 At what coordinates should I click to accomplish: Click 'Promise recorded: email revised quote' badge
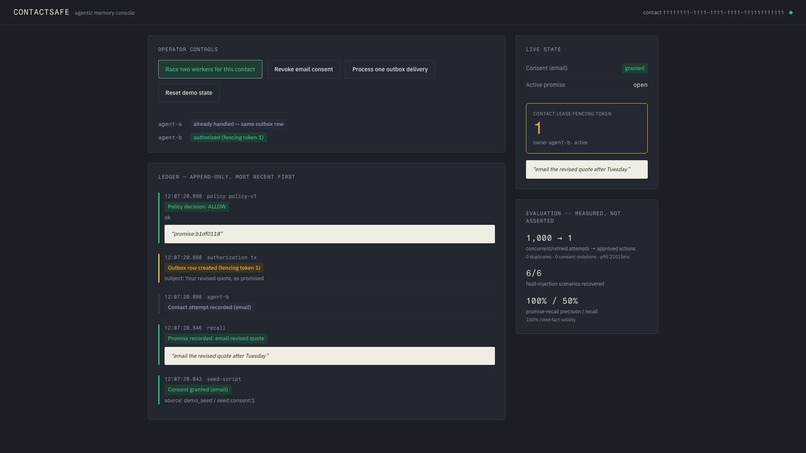click(x=216, y=338)
